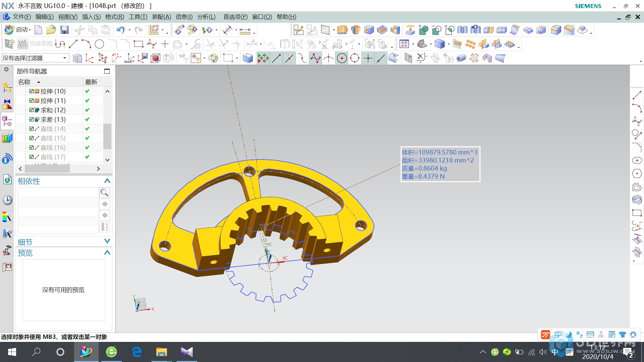Open the 帮助(H) menu
The height and width of the screenshot is (362, 644).
pos(286,17)
